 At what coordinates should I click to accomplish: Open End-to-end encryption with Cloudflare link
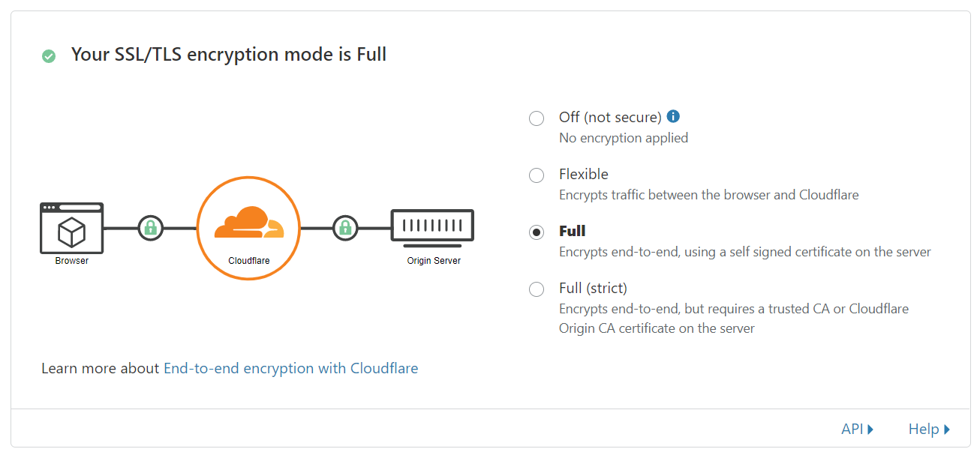pyautogui.click(x=291, y=368)
